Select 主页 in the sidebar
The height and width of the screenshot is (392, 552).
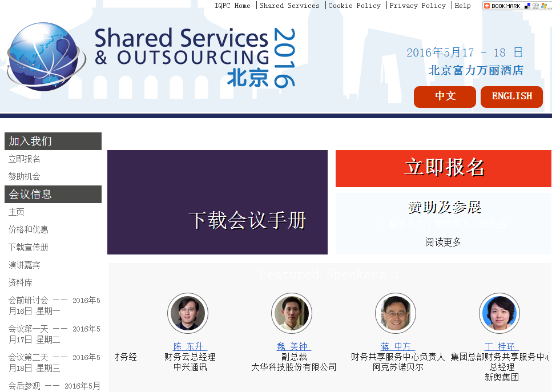17,212
